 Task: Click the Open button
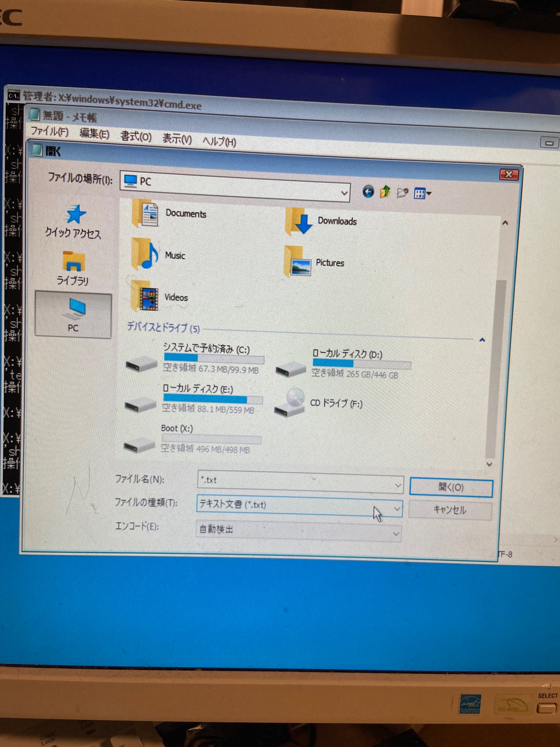pyautogui.click(x=451, y=487)
